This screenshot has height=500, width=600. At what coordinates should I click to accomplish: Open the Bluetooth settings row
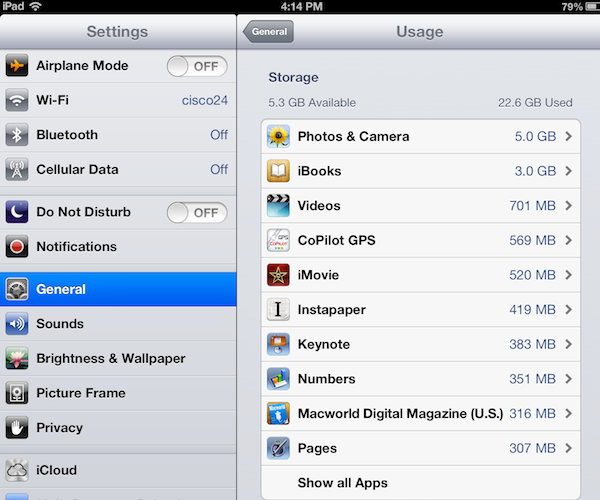[118, 135]
